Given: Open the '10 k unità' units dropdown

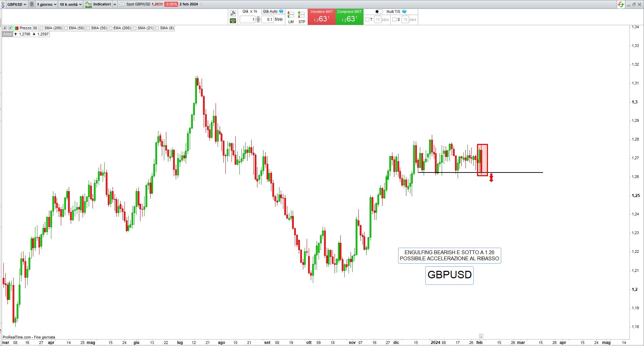Looking at the screenshot, I should point(71,4).
